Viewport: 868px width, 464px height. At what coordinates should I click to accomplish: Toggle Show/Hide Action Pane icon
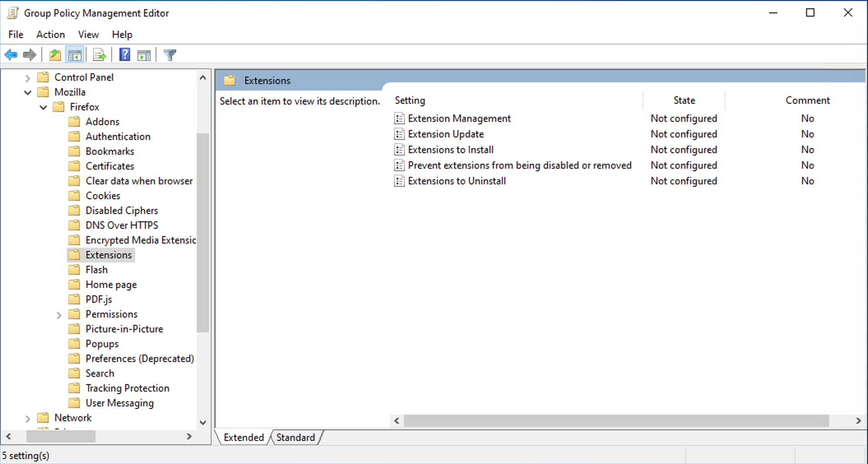point(144,55)
